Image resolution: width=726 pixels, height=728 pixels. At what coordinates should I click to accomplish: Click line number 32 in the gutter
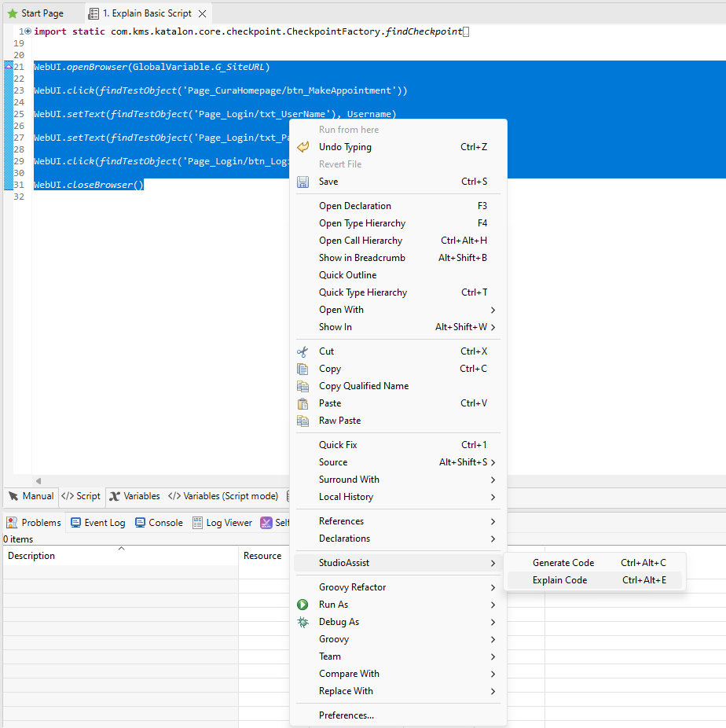pyautogui.click(x=19, y=197)
